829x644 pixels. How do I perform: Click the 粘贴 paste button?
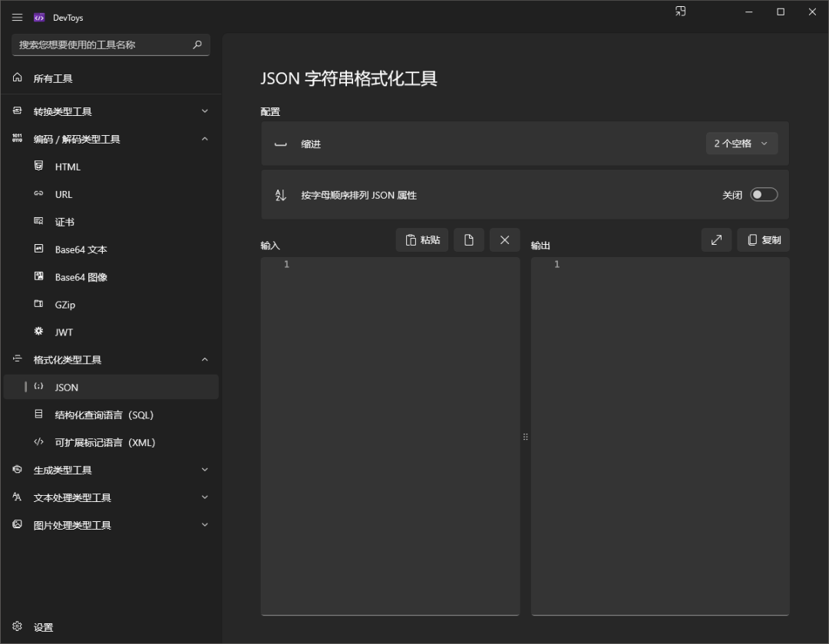422,240
